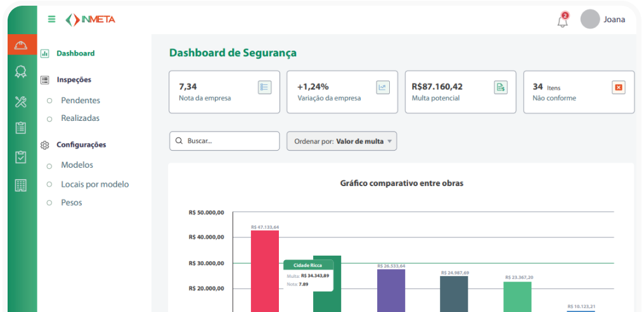Image resolution: width=644 pixels, height=312 pixels.
Task: Open Joana's user profile avatar
Action: (590, 19)
